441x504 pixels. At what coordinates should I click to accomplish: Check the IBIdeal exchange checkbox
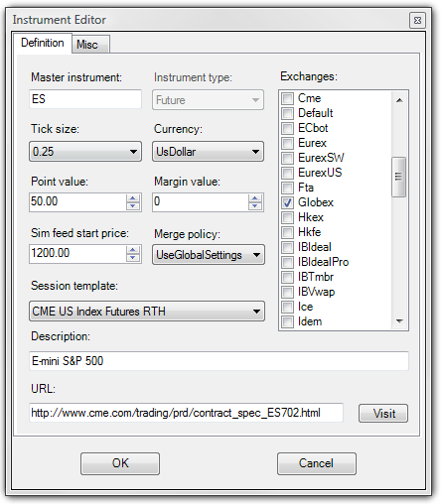[287, 247]
